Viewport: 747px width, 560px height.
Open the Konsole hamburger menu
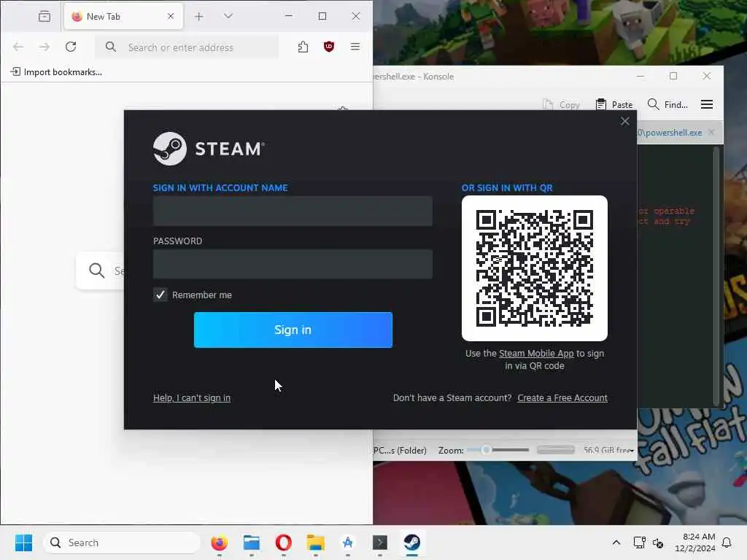707,104
